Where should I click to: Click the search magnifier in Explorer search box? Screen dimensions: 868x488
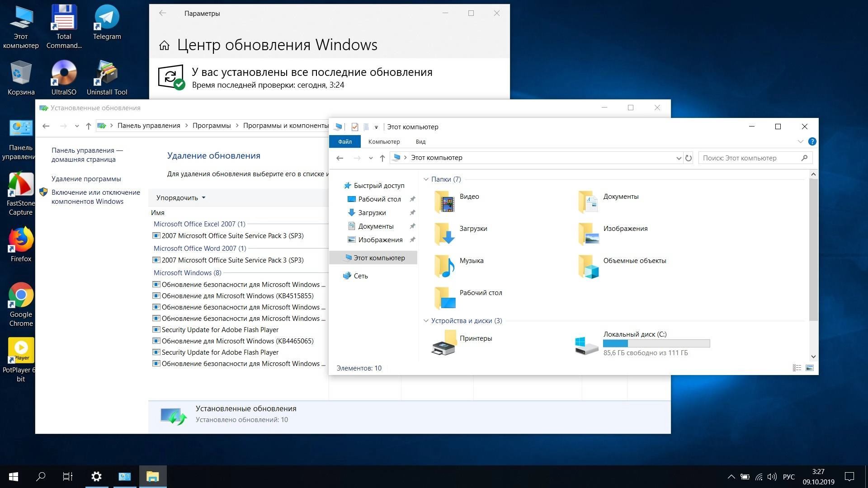(804, 158)
